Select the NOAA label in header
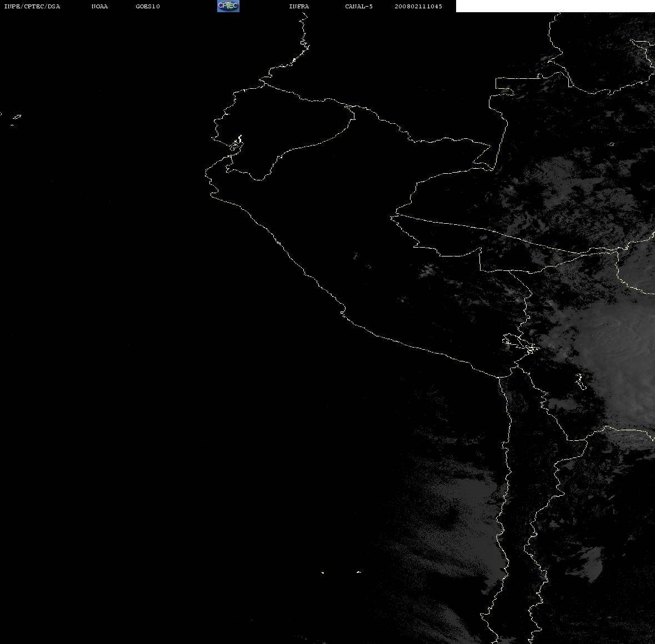The height and width of the screenshot is (644, 655). 99,6
